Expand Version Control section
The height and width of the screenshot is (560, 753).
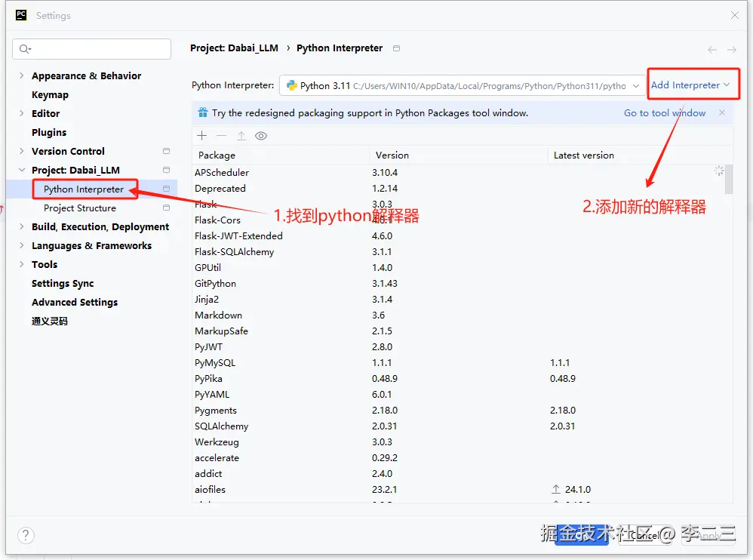click(22, 151)
